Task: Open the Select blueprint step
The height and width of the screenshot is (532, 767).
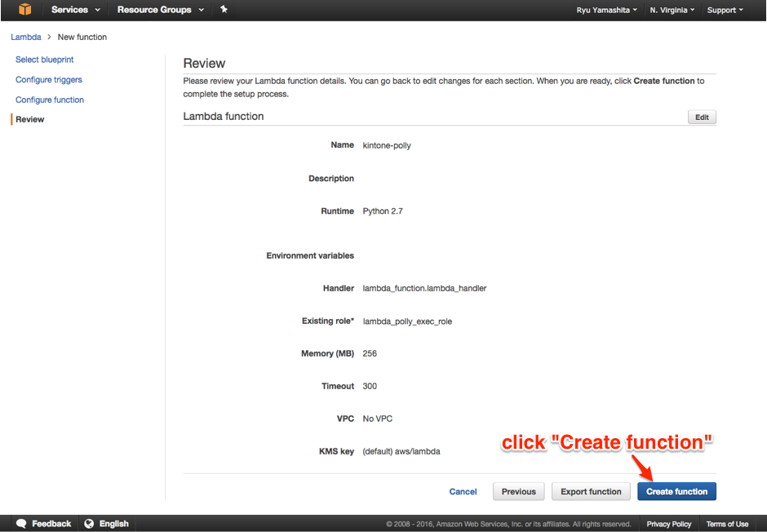Action: pyautogui.click(x=45, y=60)
